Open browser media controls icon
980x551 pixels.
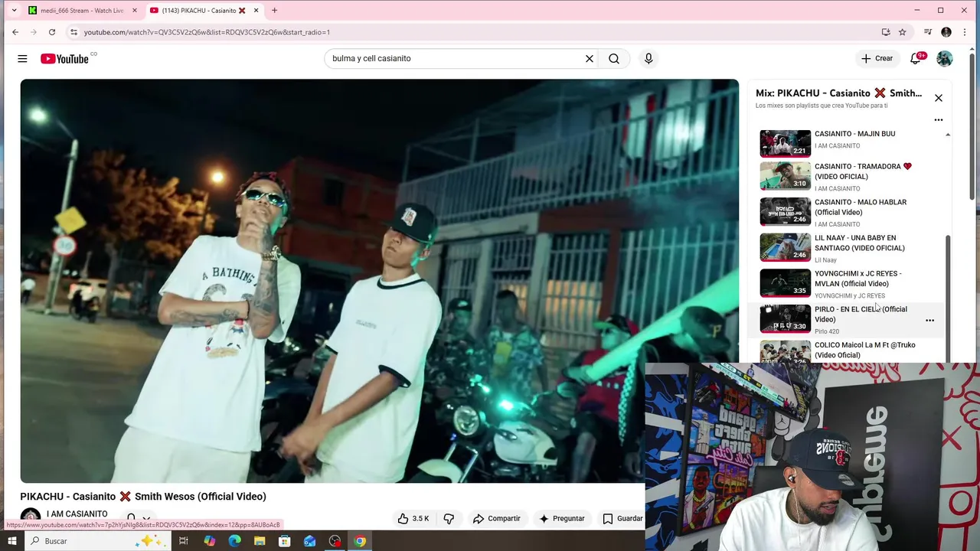click(x=928, y=32)
